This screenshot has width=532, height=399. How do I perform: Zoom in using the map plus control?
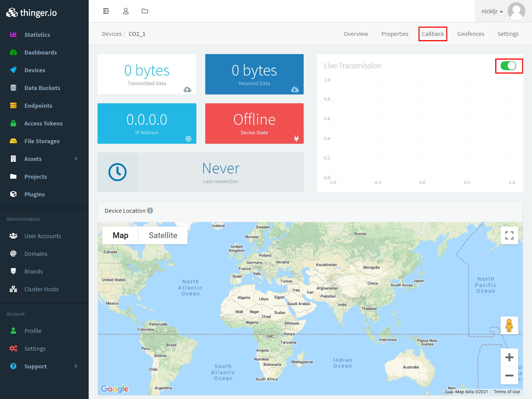[x=509, y=357]
